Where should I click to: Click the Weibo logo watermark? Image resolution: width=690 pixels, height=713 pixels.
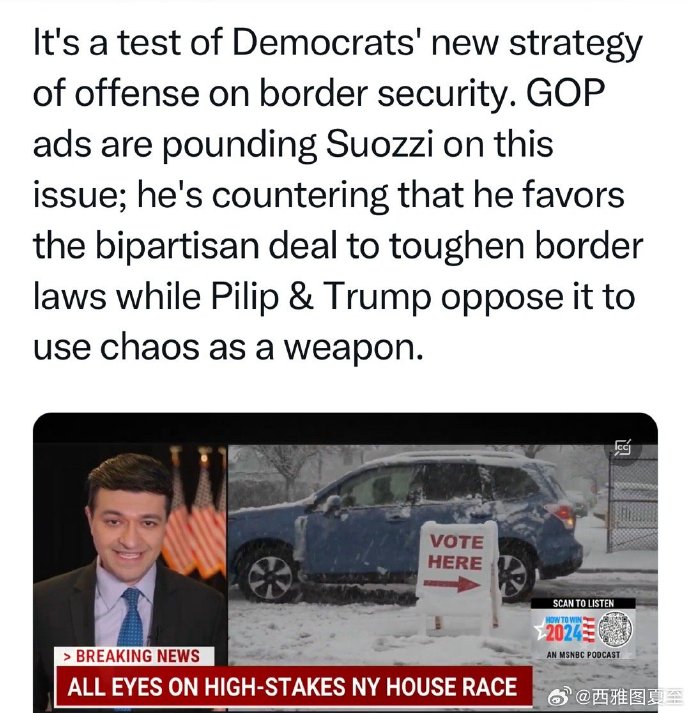560,696
